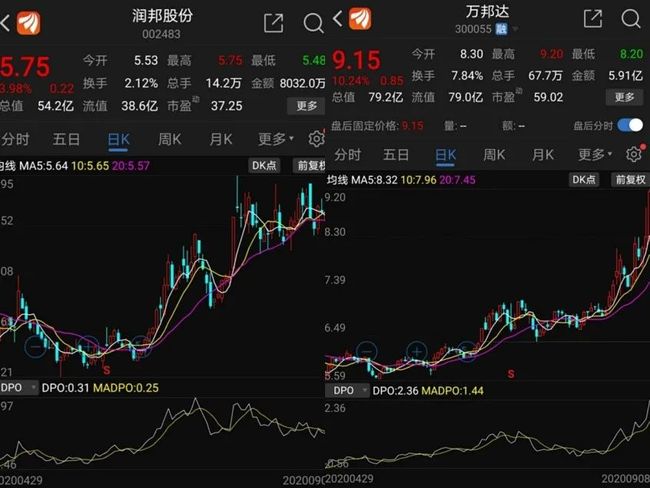Tap the 融 margin badge by 300055
The height and width of the screenshot is (488, 650).
pyautogui.click(x=502, y=29)
